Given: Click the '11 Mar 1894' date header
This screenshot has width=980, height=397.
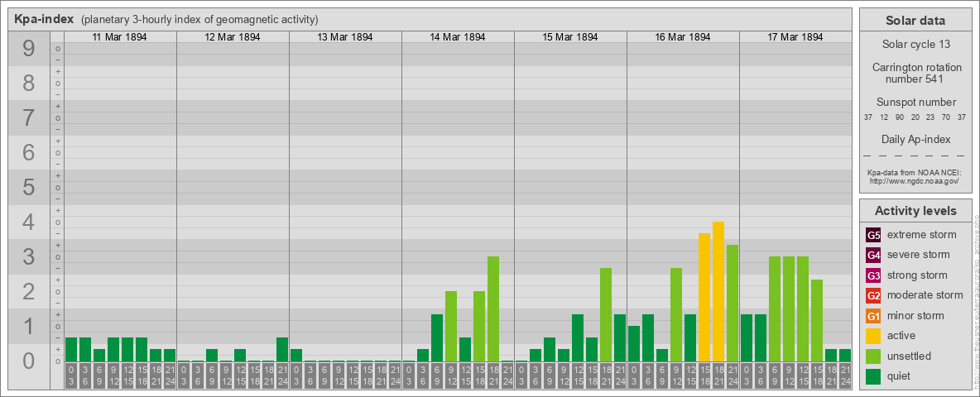Looking at the screenshot, I should pos(120,37).
